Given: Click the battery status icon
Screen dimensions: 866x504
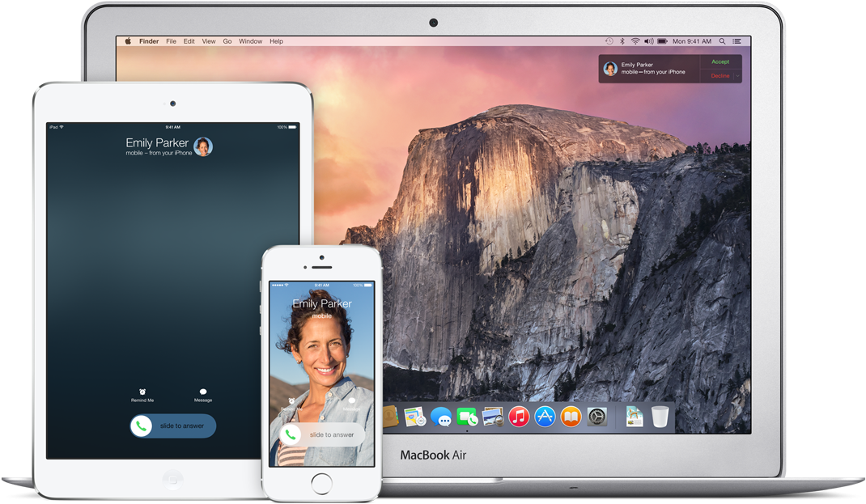Looking at the screenshot, I should (x=662, y=41).
